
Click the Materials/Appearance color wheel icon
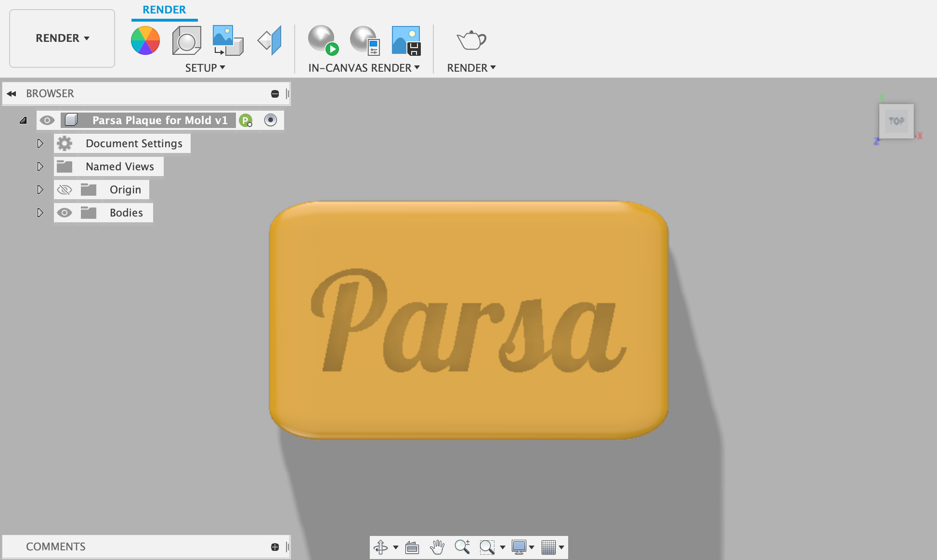click(146, 42)
